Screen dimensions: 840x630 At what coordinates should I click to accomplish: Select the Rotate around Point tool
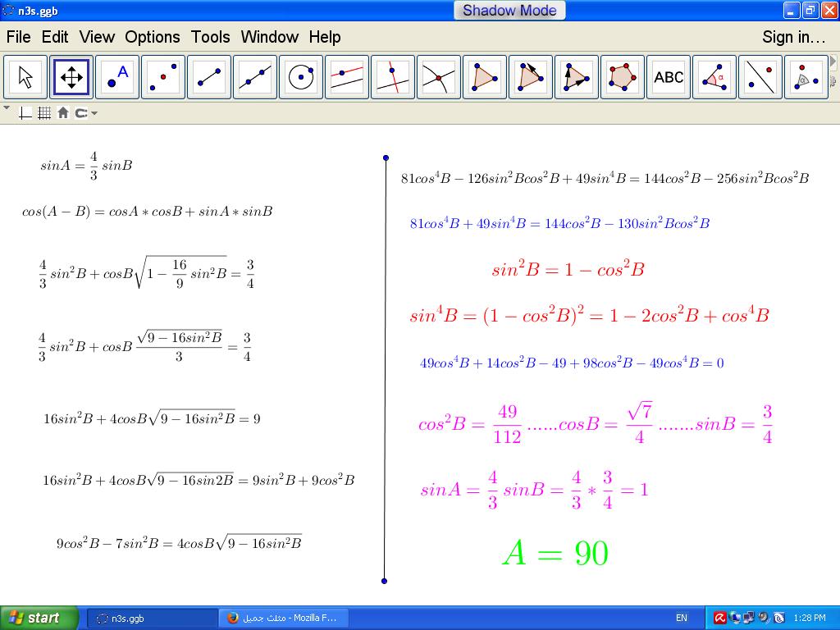pyautogui.click(x=806, y=77)
